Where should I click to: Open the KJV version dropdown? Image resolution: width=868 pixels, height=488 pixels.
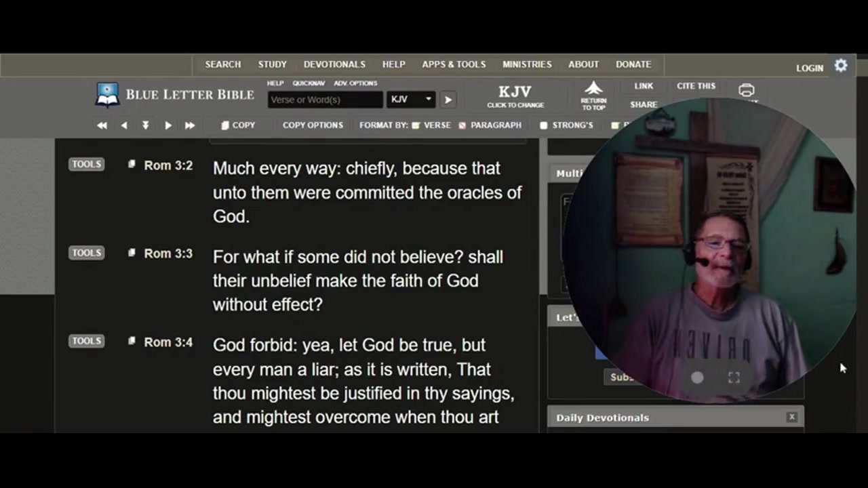click(411, 100)
